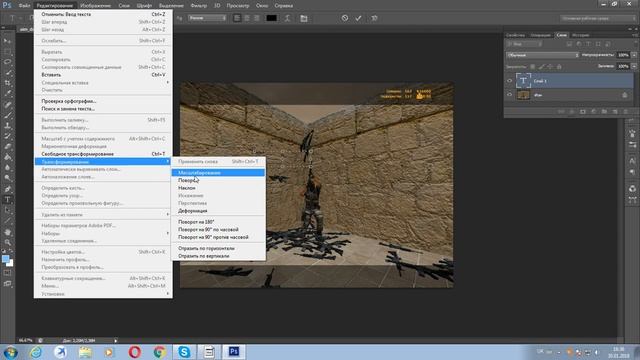Toggle Character and Paragraph panels

coord(304,18)
